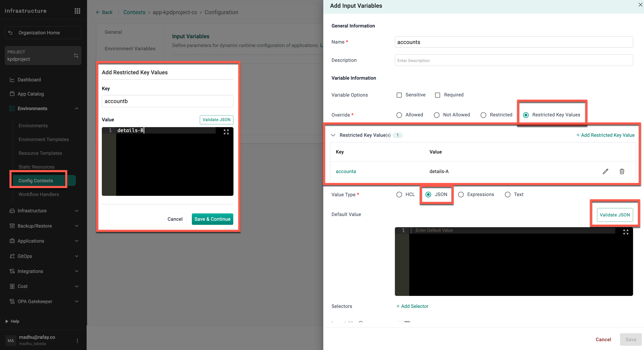Screen dimensions: 644x350
Task: Select the Not Allowed override radio
Action: (x=436, y=115)
